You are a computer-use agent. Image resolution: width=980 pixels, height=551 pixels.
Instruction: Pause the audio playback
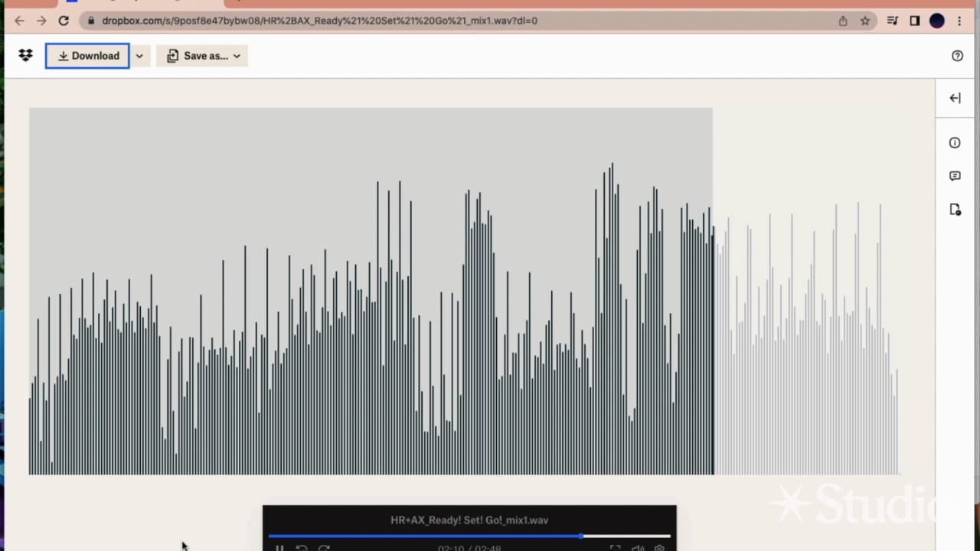pos(279,548)
